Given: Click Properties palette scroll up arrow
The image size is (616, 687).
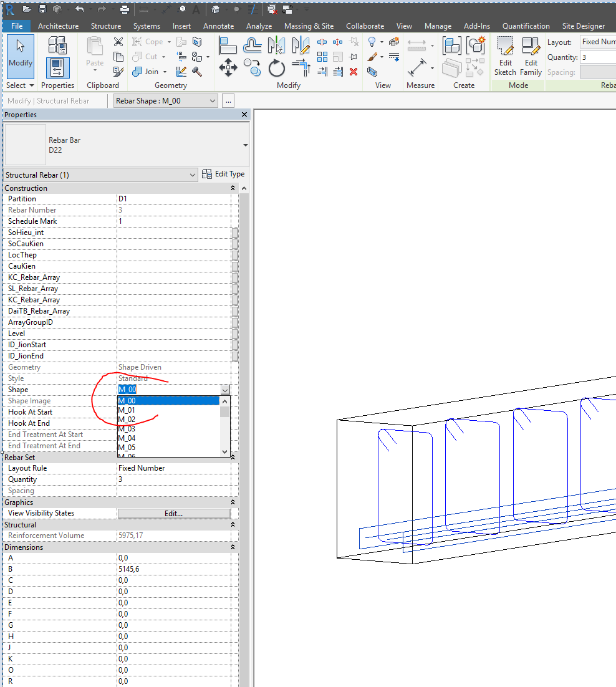Looking at the screenshot, I should (244, 188).
